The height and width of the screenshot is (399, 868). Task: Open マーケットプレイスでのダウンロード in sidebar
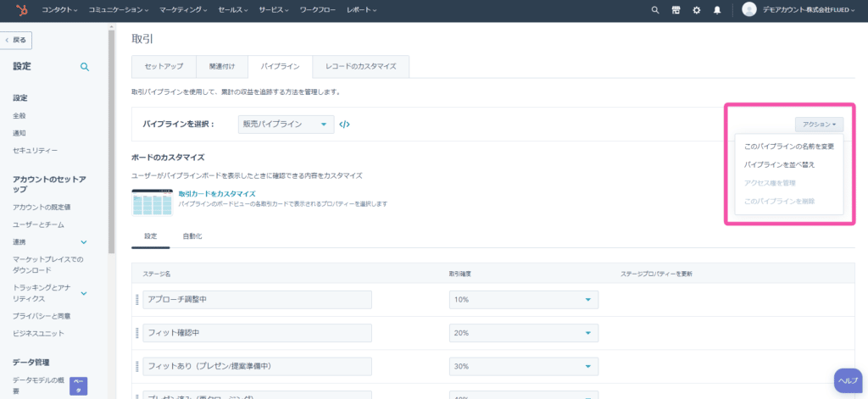47,264
